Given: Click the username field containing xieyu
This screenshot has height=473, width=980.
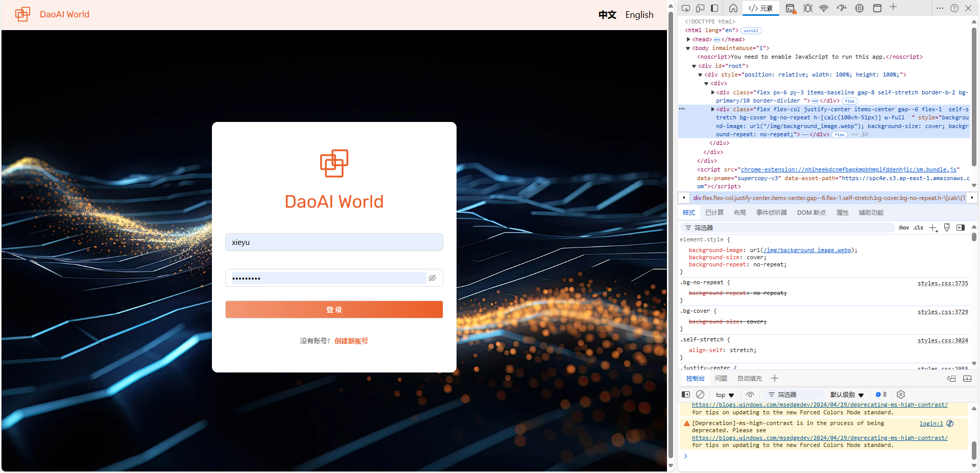Looking at the screenshot, I should [334, 242].
